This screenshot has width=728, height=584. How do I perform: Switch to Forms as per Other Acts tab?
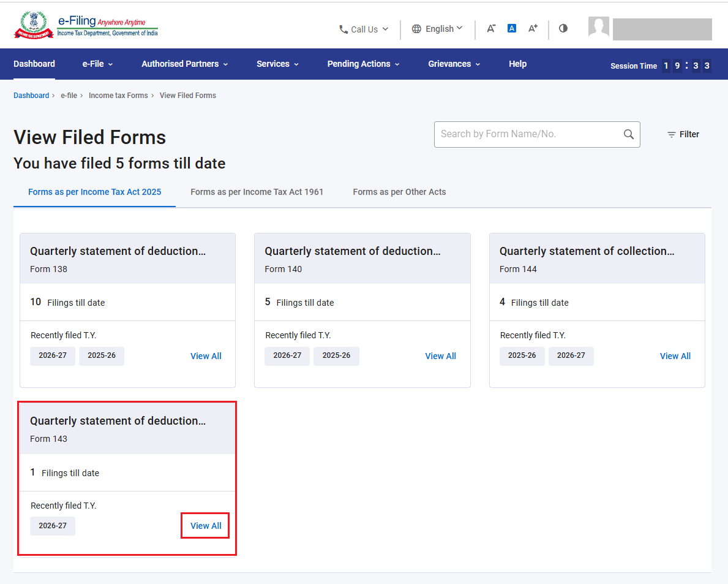[x=399, y=192]
